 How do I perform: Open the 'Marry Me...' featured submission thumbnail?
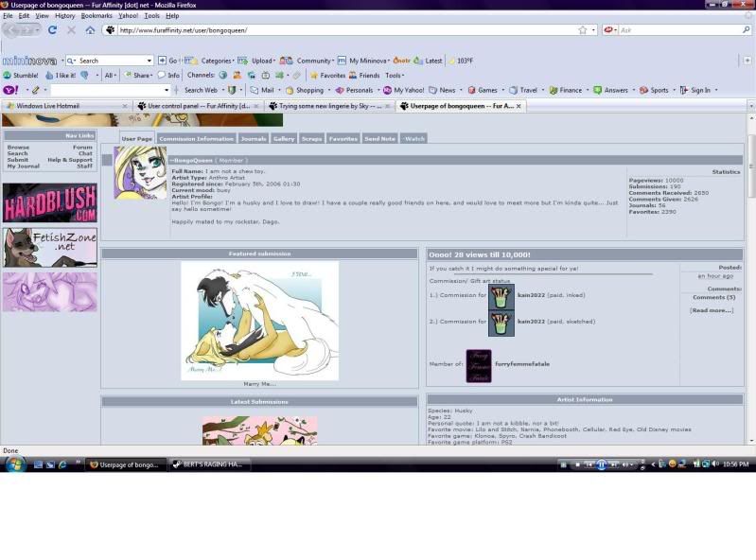(x=259, y=321)
